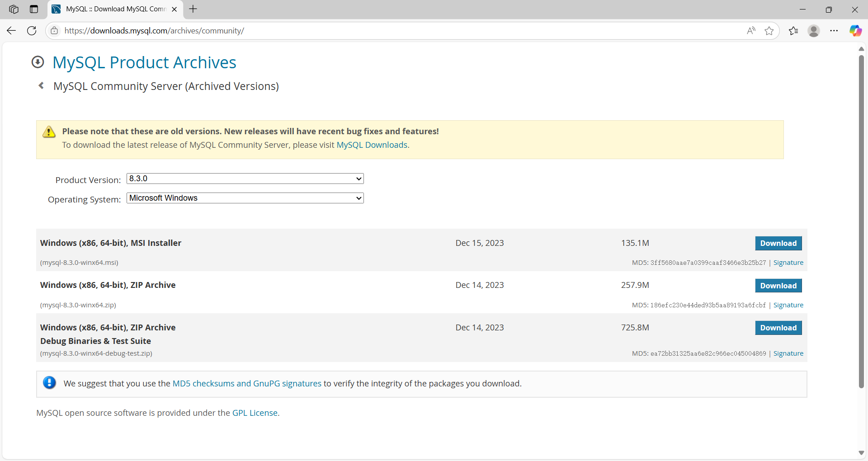This screenshot has height=461, width=868.
Task: Click the MD5 hash 3ff5680aae7a0399caaf3466e3b25b27
Action: coord(708,263)
